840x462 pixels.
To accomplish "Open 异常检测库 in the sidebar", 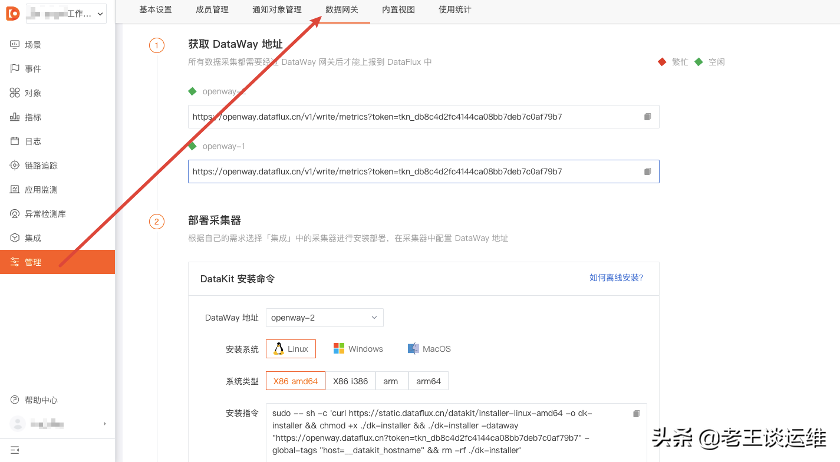I will coord(45,213).
